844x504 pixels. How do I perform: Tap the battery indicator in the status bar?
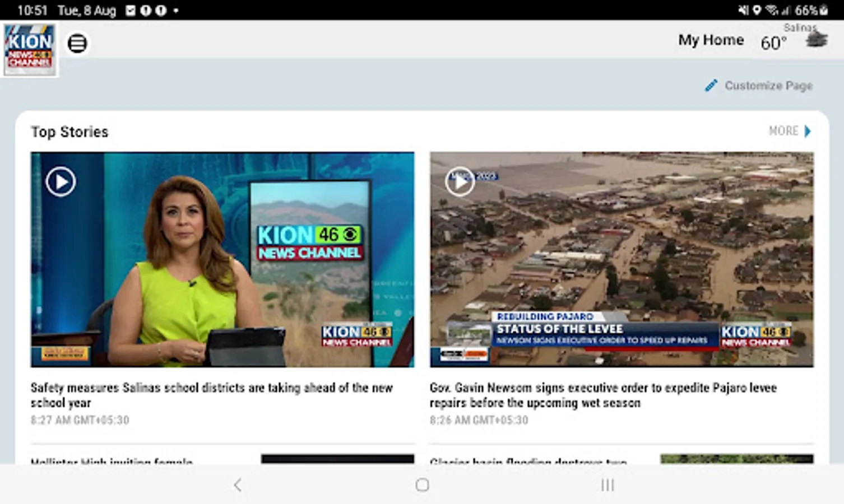pyautogui.click(x=824, y=10)
